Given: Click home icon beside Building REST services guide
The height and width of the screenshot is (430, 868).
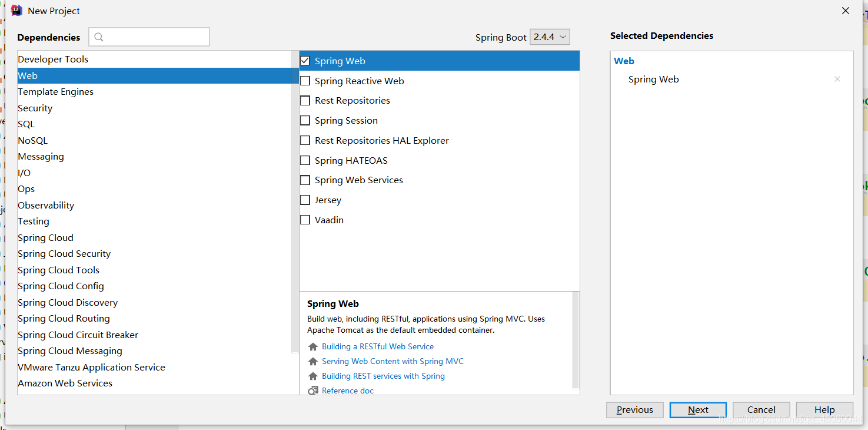Looking at the screenshot, I should click(x=313, y=376).
